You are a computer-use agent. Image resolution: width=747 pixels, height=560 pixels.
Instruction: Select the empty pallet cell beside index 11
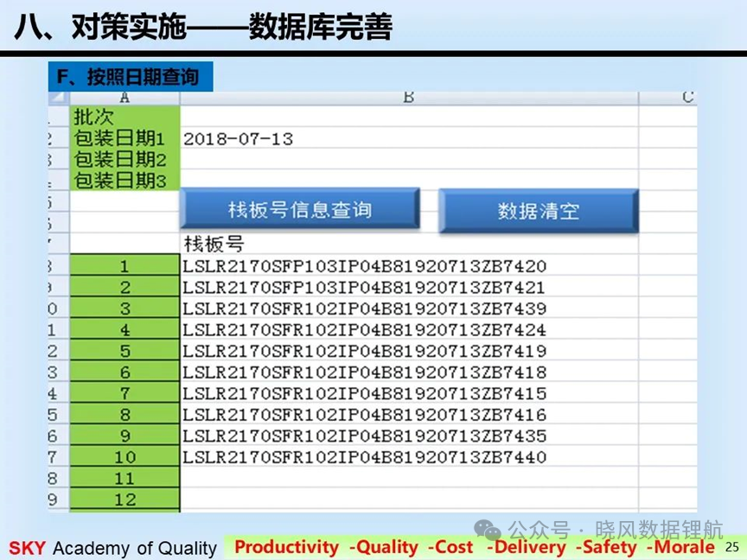click(409, 478)
